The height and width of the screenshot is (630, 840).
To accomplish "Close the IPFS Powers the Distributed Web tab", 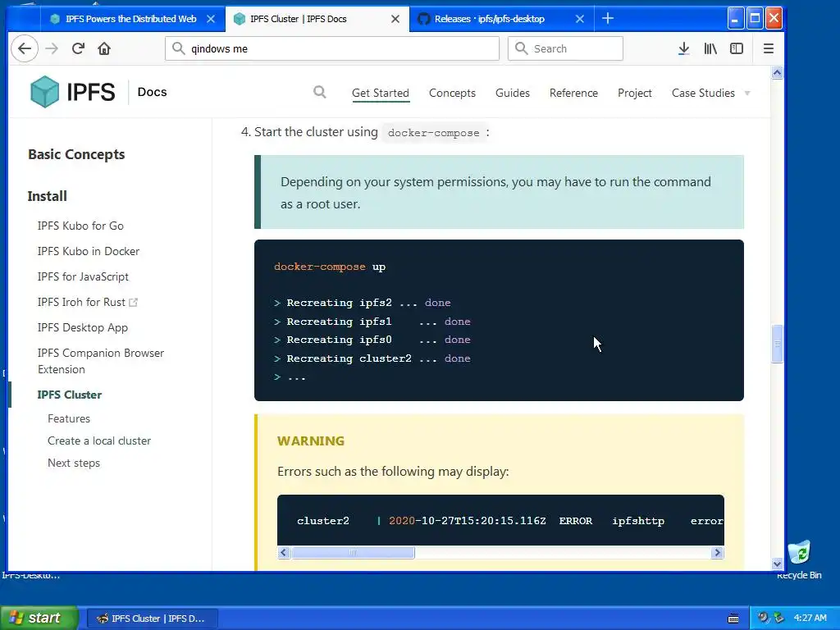I will 211,19.
